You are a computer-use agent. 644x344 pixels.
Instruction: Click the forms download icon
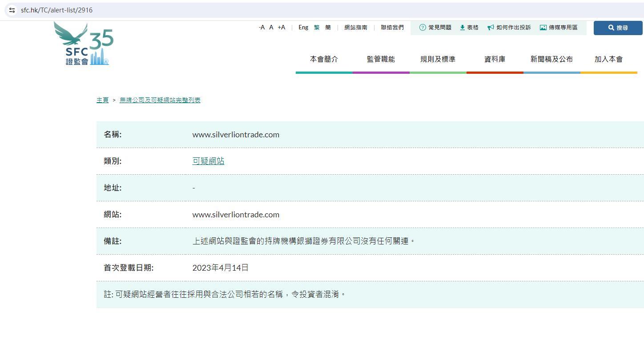(x=462, y=28)
